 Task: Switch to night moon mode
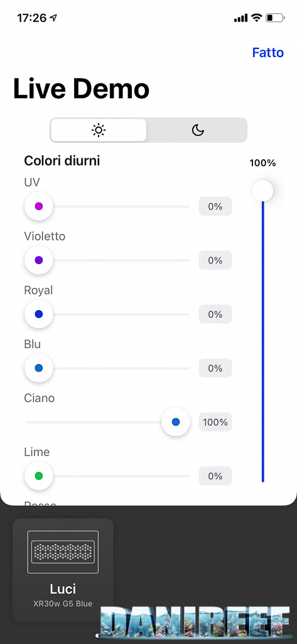pyautogui.click(x=198, y=130)
